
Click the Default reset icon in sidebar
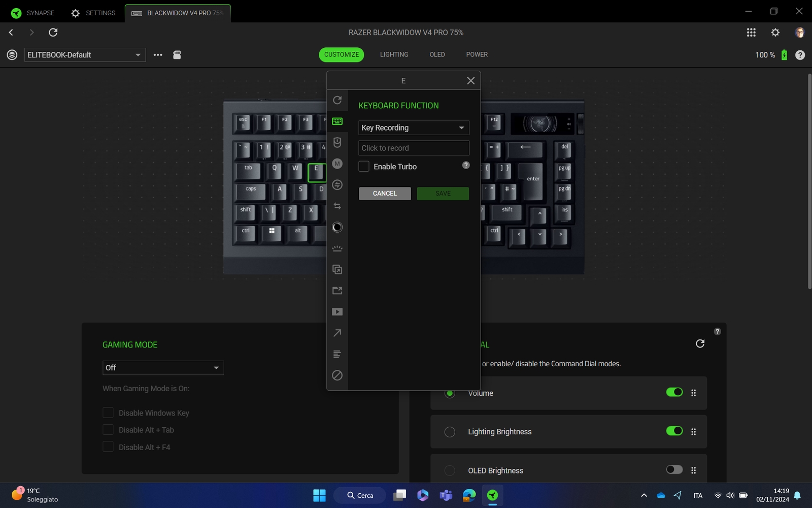(x=337, y=100)
